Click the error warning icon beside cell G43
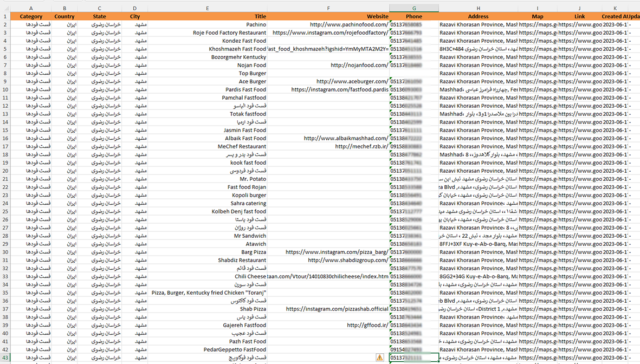The width and height of the screenshot is (640, 364). coord(379,357)
